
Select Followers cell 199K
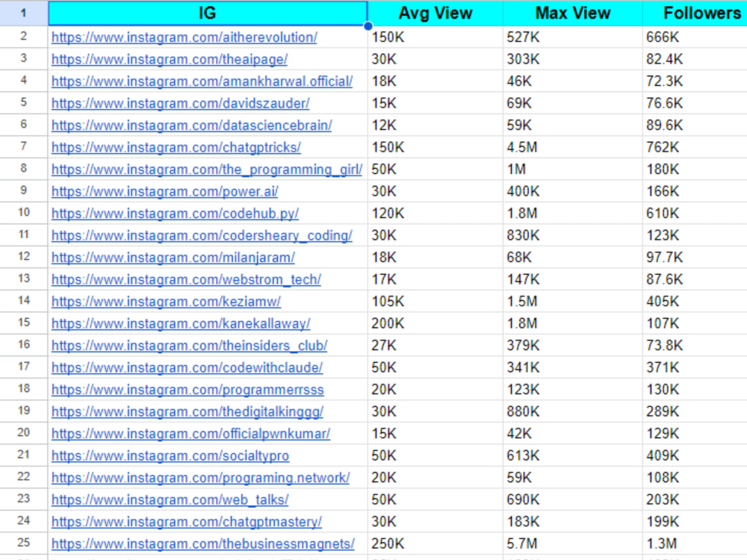pyautogui.click(x=695, y=521)
